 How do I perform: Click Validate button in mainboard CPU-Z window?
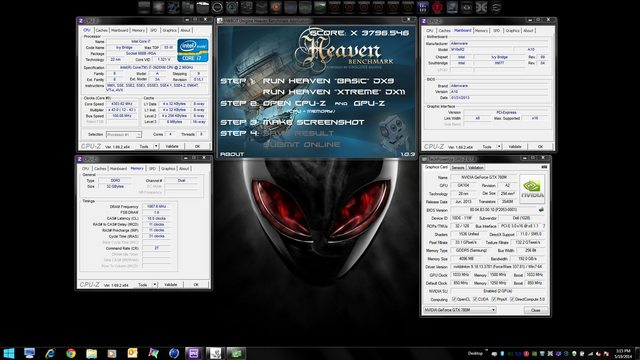click(515, 147)
